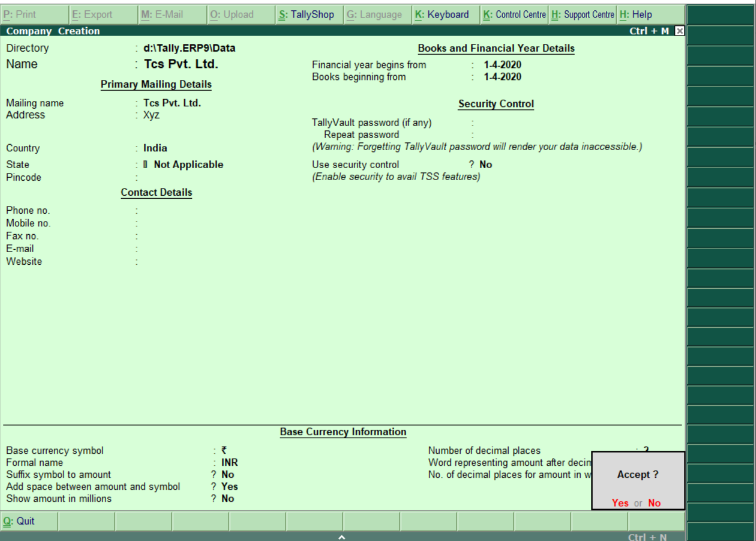Choose No in the Accept dialog
This screenshot has width=756, height=541.
point(654,503)
